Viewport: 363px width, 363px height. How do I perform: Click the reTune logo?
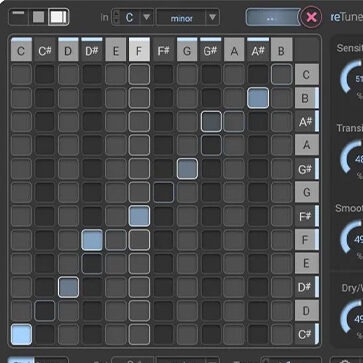point(346,17)
